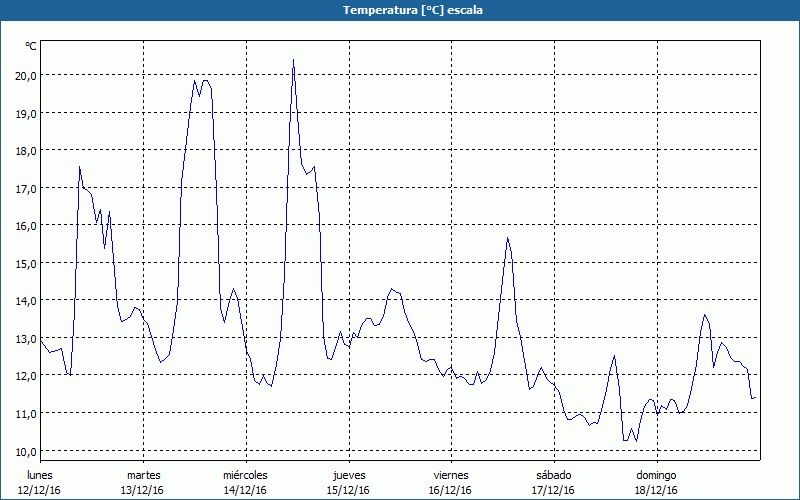Click the "Temperatura [°C] escala" chart title
The image size is (800, 500).
(399, 10)
